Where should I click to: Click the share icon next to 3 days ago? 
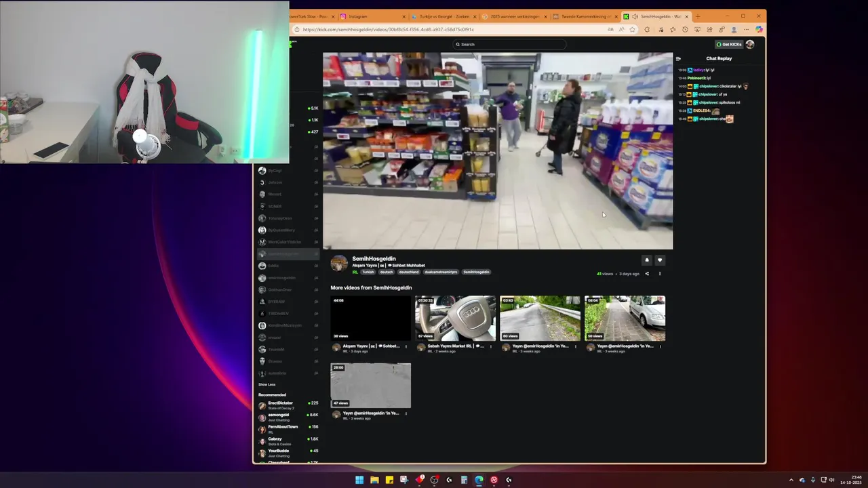647,274
